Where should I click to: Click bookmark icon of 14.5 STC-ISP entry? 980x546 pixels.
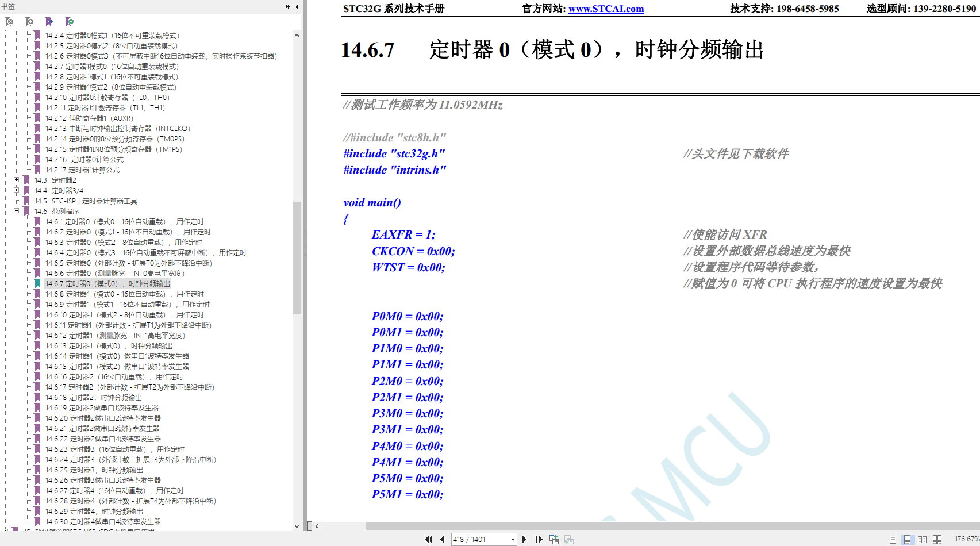click(26, 201)
